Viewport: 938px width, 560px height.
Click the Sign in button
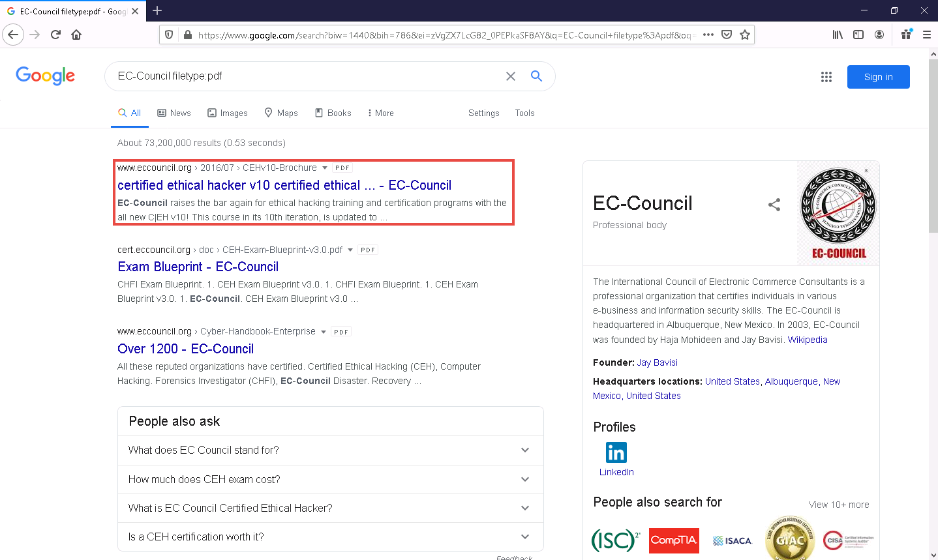tap(879, 77)
